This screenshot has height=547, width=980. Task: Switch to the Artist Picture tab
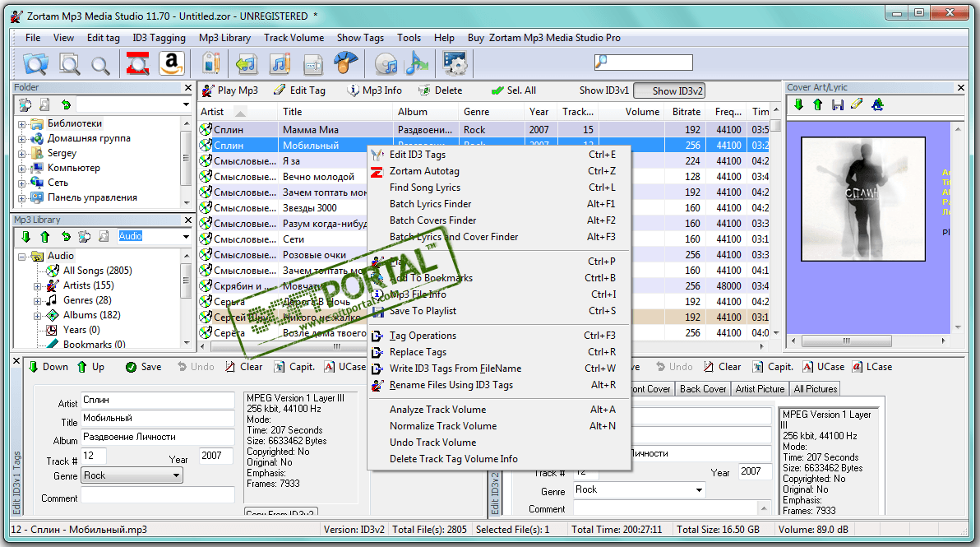coord(760,389)
